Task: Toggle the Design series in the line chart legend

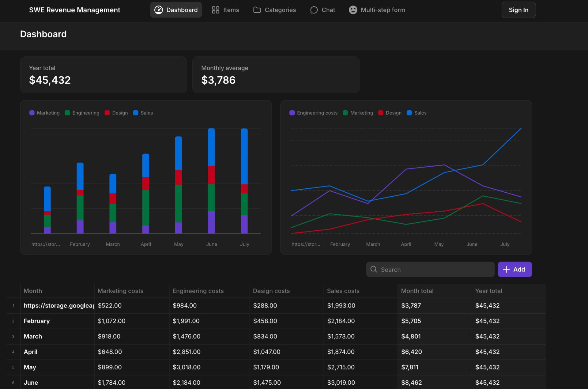Action: (390, 113)
